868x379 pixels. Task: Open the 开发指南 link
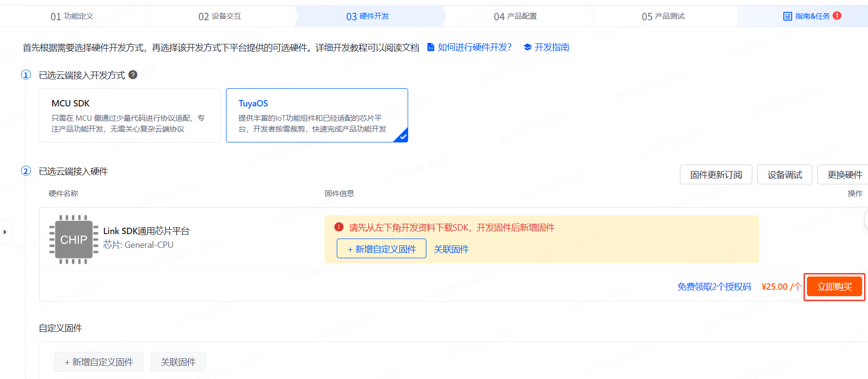[x=552, y=47]
